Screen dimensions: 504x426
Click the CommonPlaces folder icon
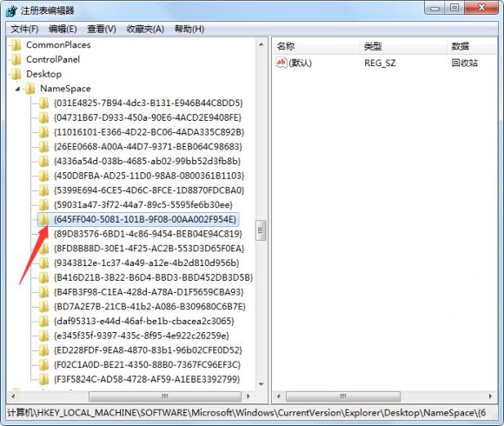[16, 45]
